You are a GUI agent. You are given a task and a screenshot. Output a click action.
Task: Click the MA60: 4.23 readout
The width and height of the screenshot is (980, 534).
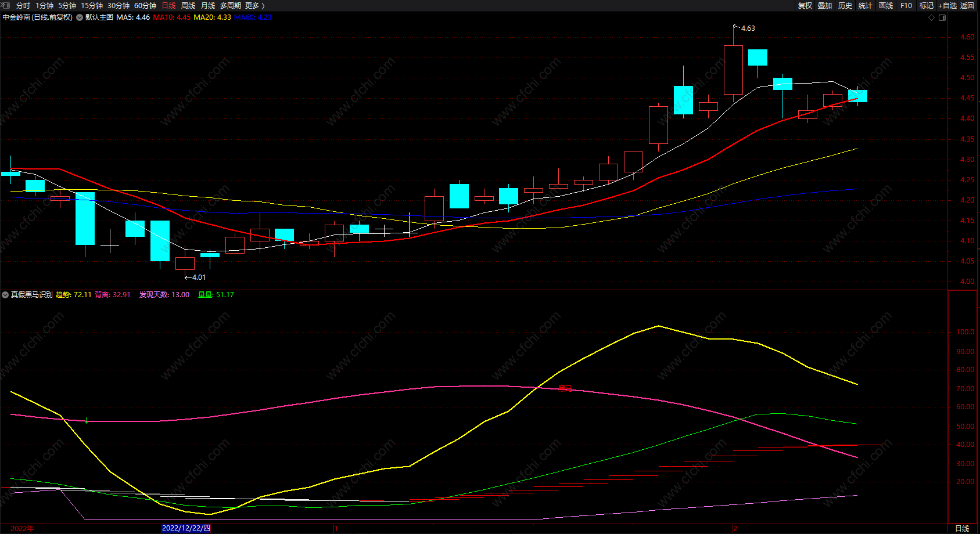coord(253,17)
